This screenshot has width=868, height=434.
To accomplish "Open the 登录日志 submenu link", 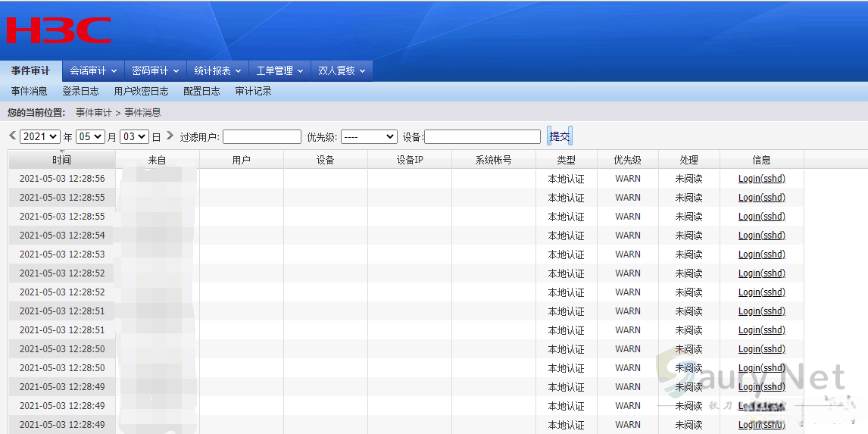I will click(80, 91).
